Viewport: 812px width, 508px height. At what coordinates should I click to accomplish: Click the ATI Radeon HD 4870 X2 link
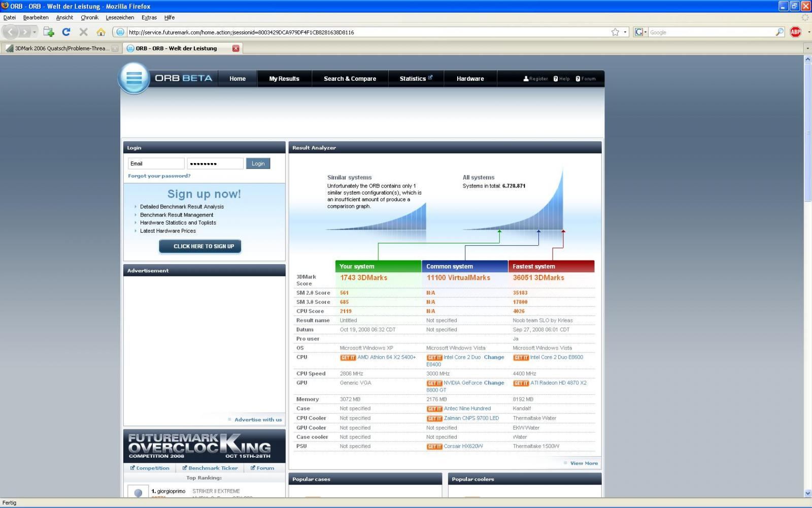[558, 383]
